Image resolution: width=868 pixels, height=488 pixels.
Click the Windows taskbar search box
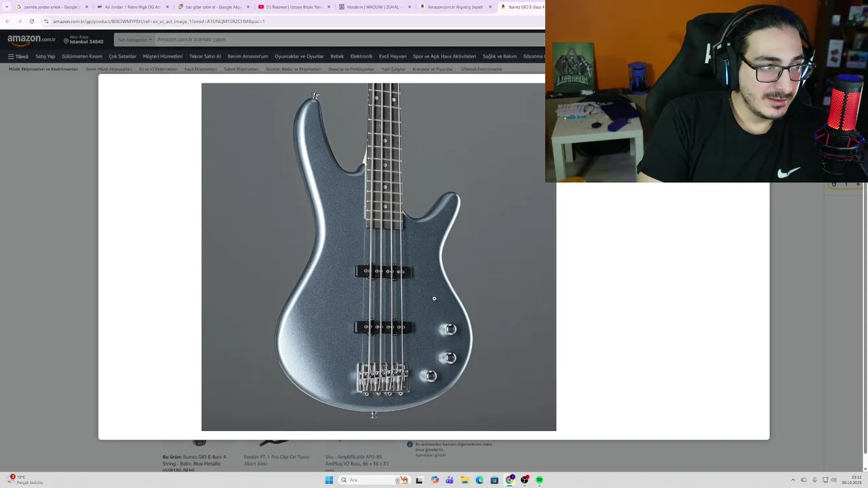coord(374,480)
